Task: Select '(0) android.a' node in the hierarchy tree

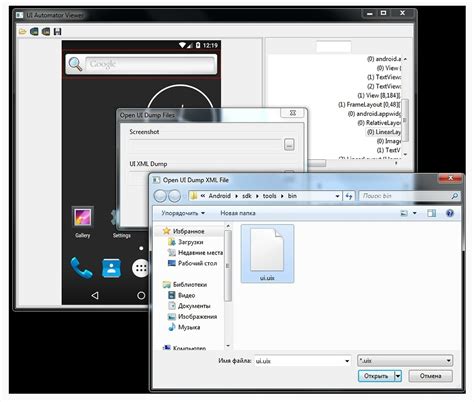Action: (384, 59)
